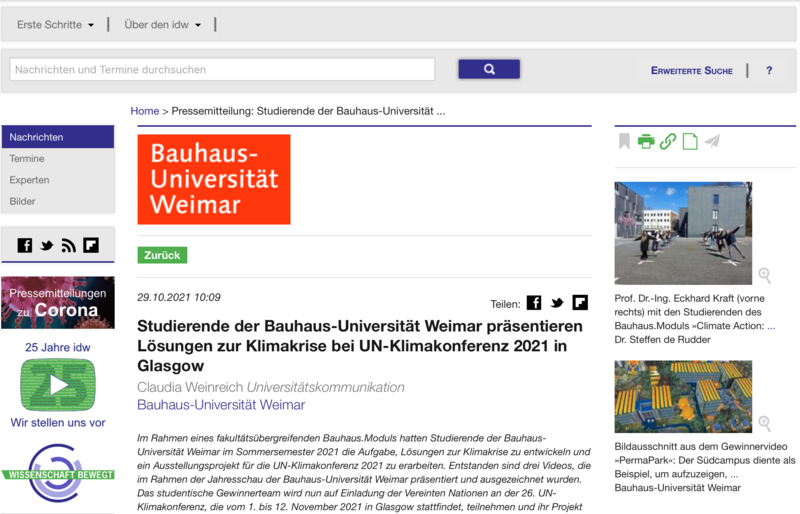
Task: Share the article on Twitter next to Teilen
Action: pyautogui.click(x=557, y=303)
